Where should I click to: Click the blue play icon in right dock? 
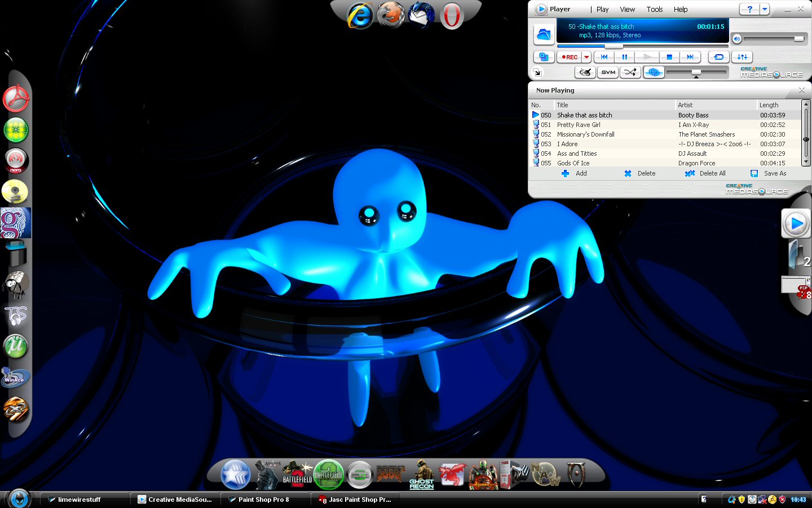pyautogui.click(x=796, y=224)
